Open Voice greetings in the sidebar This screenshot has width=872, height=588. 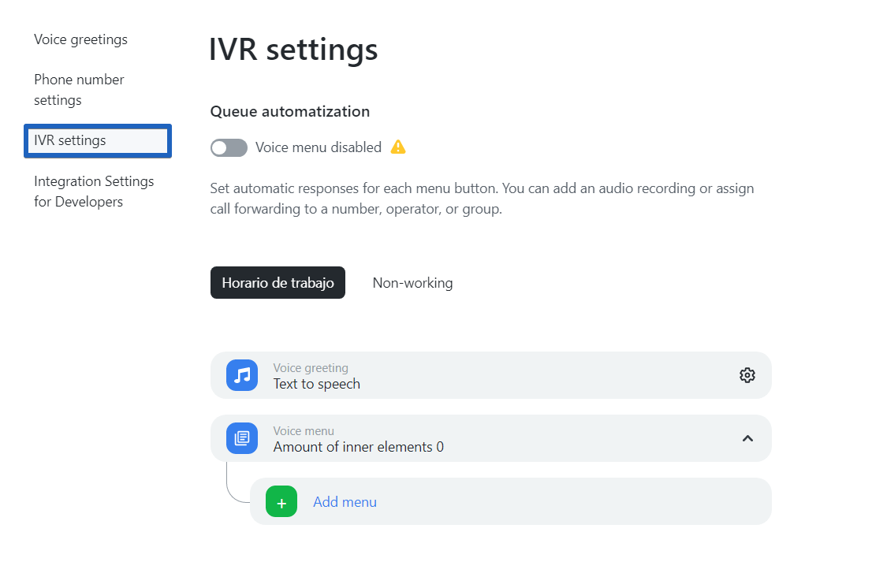(80, 39)
